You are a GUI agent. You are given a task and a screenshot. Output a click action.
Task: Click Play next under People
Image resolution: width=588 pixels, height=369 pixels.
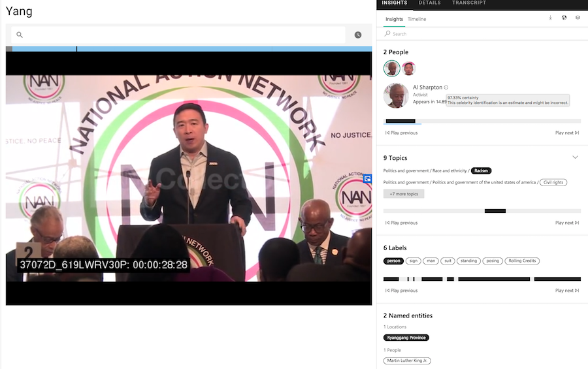click(x=567, y=133)
